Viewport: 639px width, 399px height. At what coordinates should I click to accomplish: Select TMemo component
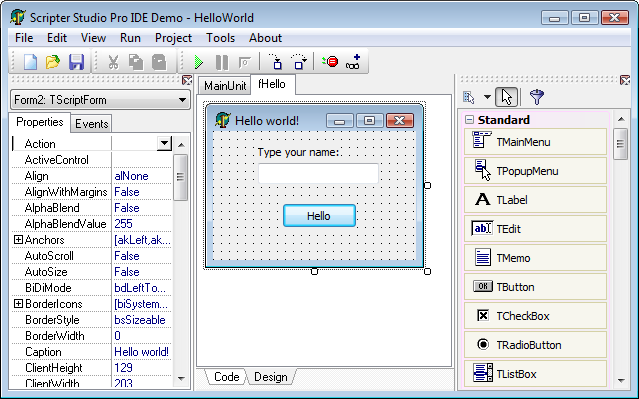tap(535, 258)
